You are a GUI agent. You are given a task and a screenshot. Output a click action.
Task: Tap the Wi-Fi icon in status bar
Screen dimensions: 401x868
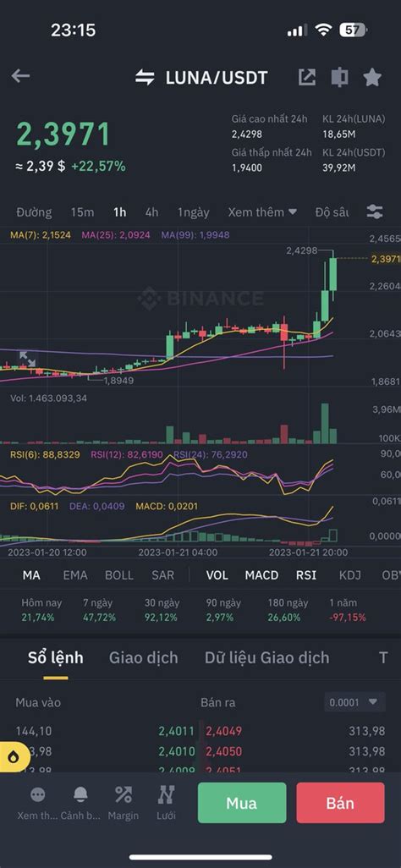click(x=323, y=30)
